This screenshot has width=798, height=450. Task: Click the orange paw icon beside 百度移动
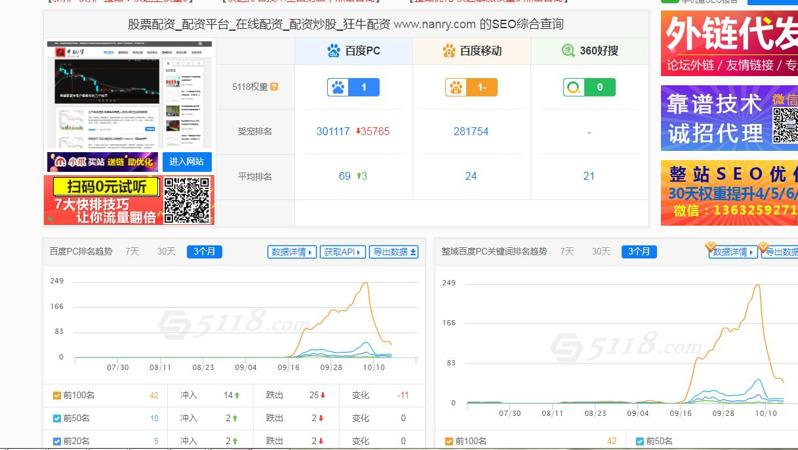[449, 50]
